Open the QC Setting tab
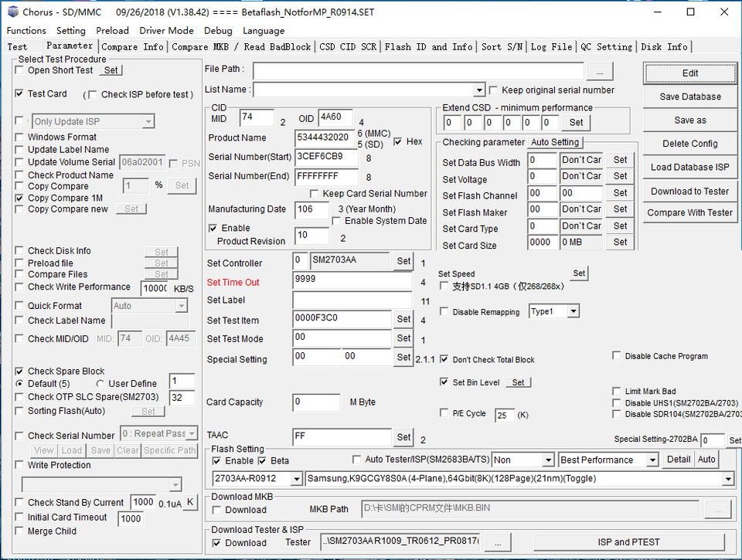Image resolution: width=742 pixels, height=560 pixels. click(x=607, y=47)
